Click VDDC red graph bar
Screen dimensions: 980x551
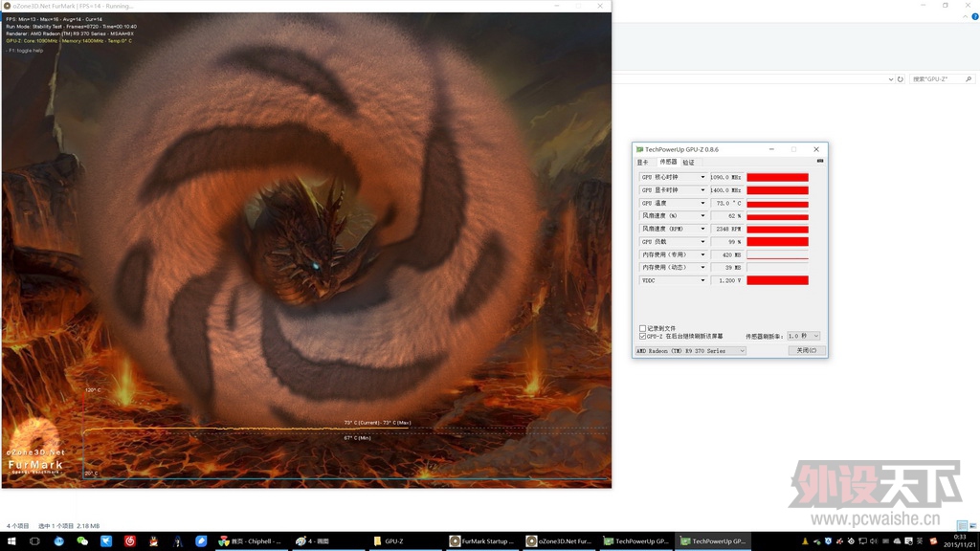click(777, 280)
